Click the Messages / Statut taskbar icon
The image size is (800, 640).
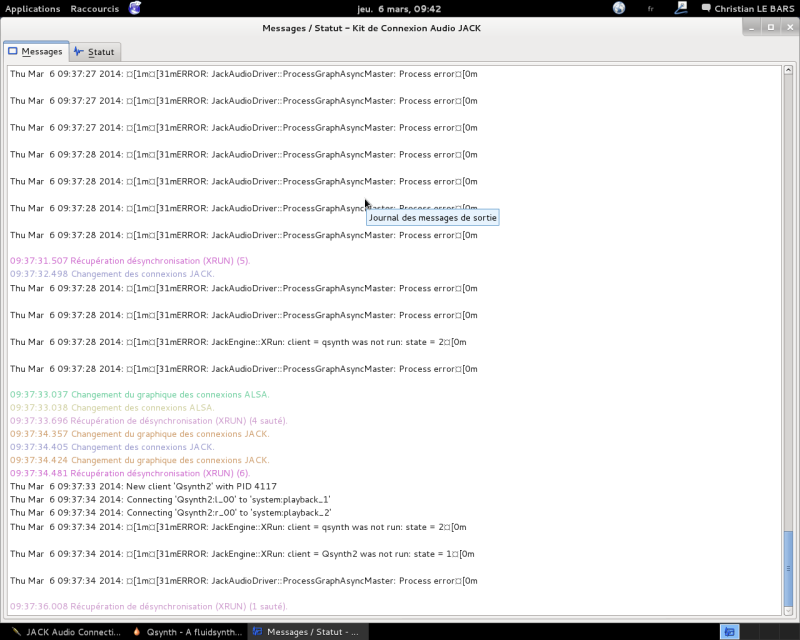pos(257,632)
